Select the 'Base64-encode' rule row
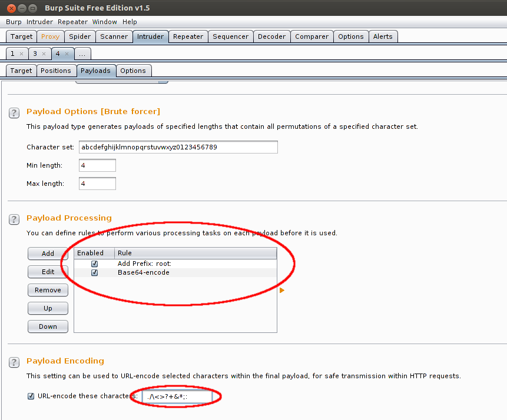The height and width of the screenshot is (420, 507). [x=175, y=273]
